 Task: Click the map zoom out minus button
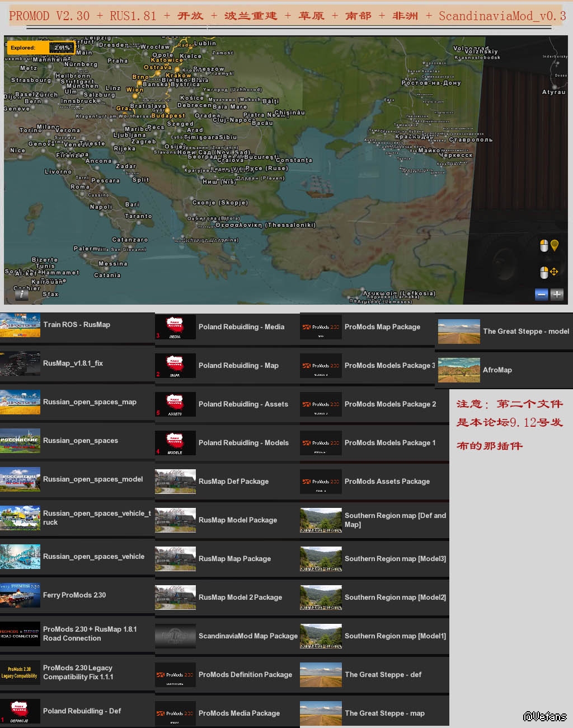tap(541, 295)
